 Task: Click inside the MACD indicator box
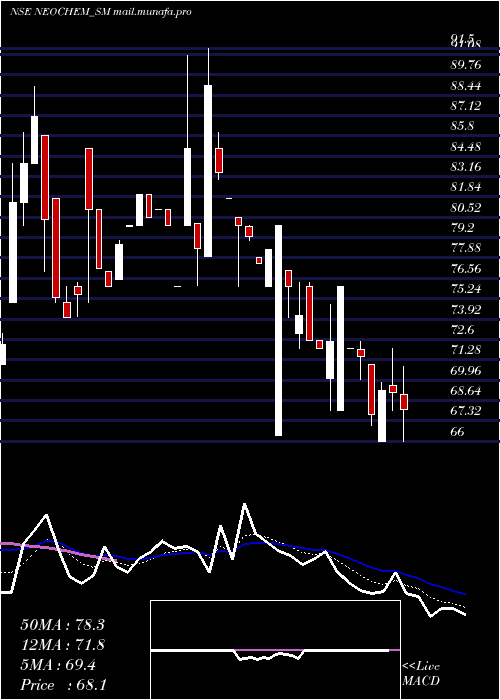275,650
